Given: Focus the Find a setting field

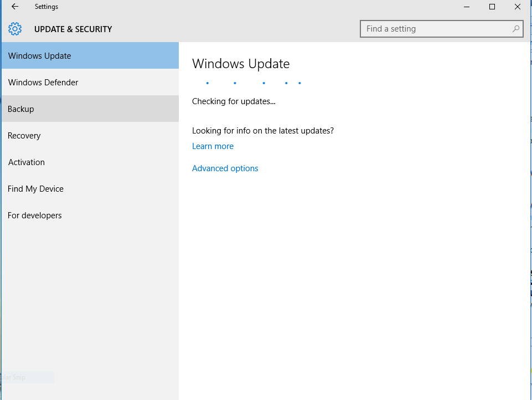Looking at the screenshot, I should coord(441,29).
